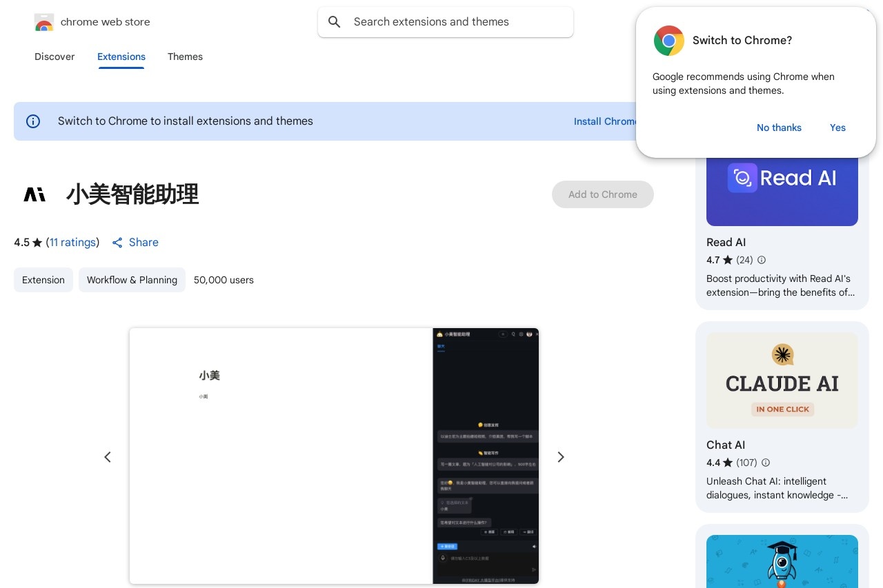The image size is (883, 588).
Task: Click the extension screenshot preview
Action: (334, 456)
